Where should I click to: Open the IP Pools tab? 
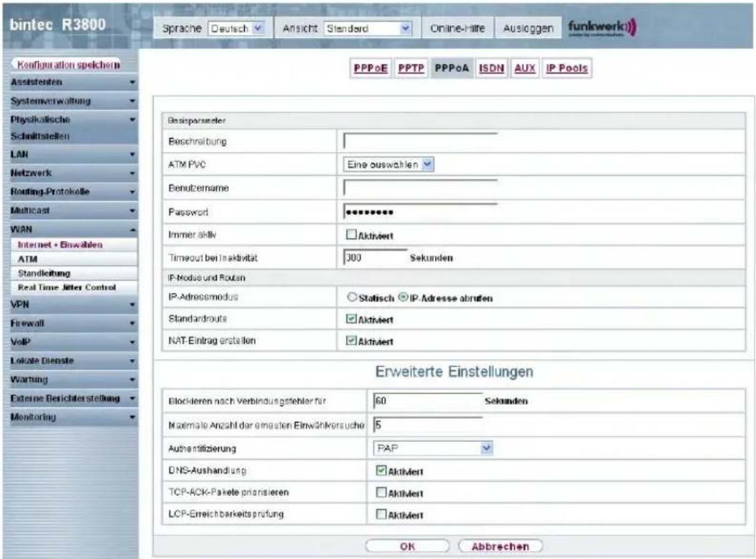click(x=566, y=68)
